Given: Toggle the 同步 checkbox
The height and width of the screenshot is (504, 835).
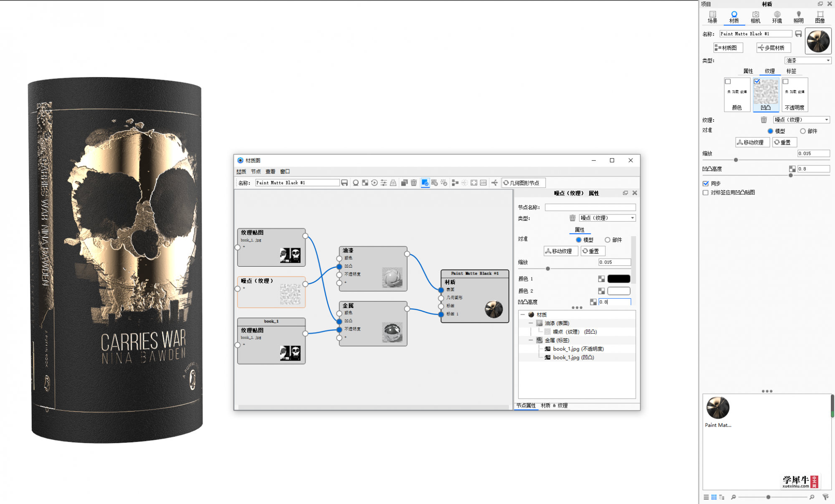Looking at the screenshot, I should pos(706,183).
